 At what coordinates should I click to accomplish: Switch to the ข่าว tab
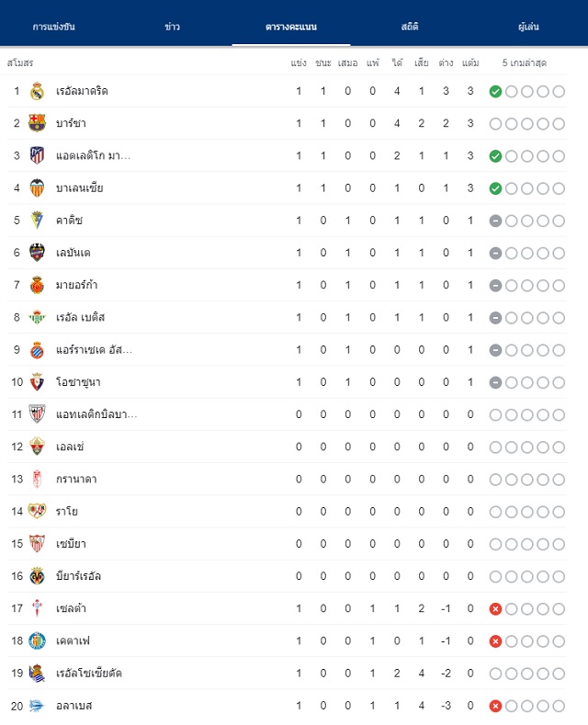[x=173, y=27]
